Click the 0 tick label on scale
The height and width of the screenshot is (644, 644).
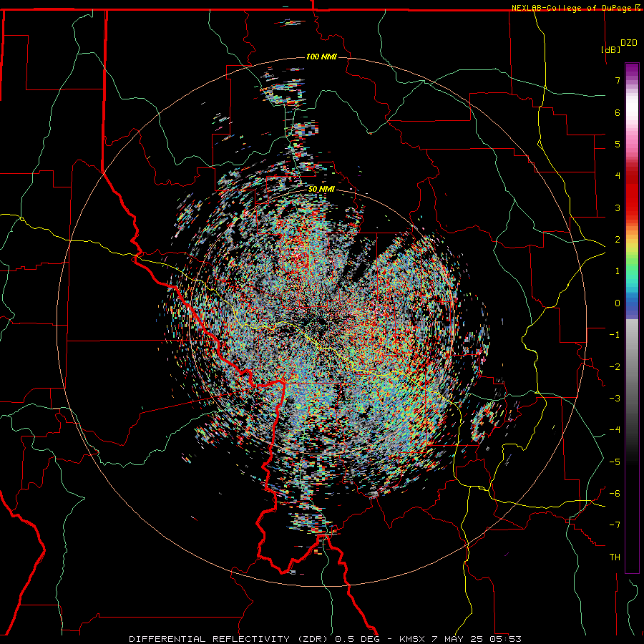tap(618, 303)
